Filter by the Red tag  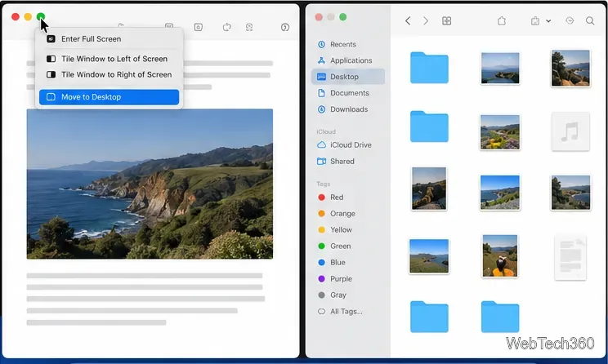tap(348, 198)
